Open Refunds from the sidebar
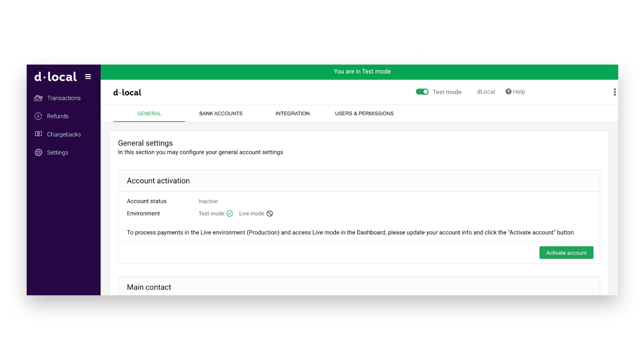Image resolution: width=644 pixels, height=359 pixels. click(x=58, y=116)
